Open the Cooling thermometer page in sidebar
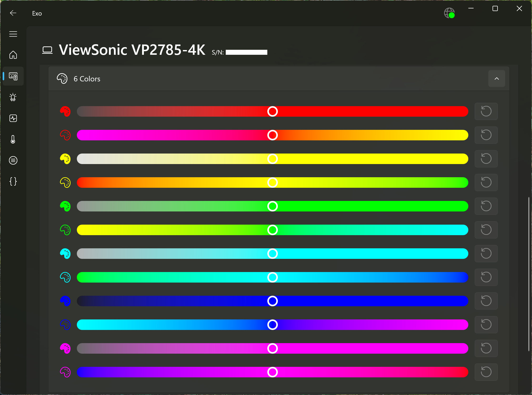This screenshot has width=532, height=395. 13,139
